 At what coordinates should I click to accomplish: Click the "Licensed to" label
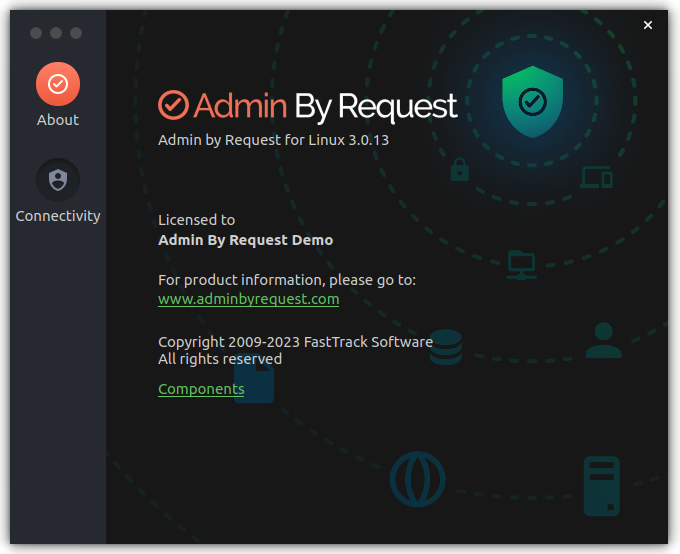(196, 220)
